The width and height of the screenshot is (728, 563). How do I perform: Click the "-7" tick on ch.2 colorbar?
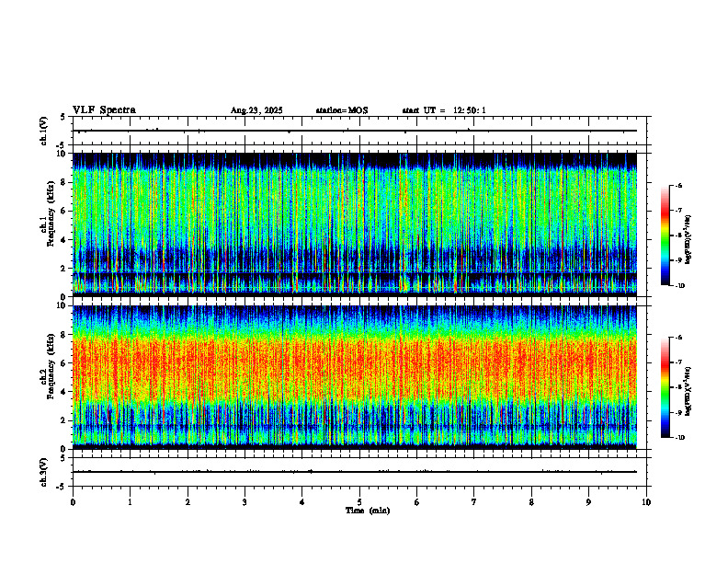678,362
